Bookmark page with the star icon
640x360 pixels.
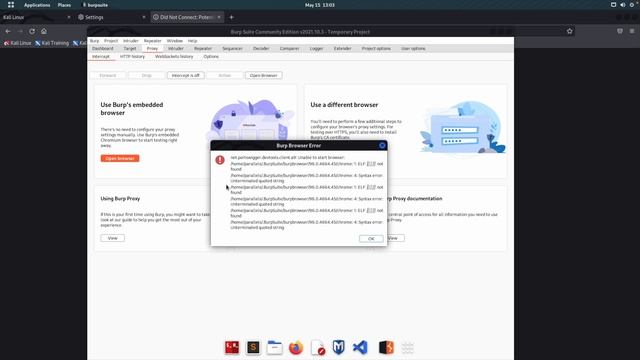point(569,31)
